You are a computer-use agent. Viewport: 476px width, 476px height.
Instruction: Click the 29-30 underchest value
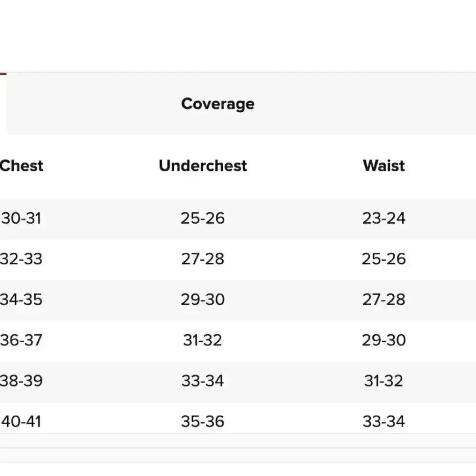click(202, 300)
